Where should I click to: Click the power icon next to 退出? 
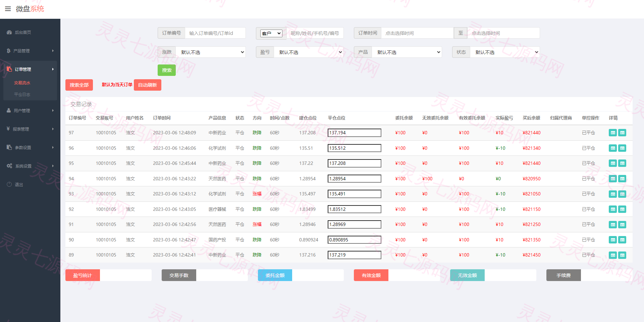pyautogui.click(x=9, y=184)
